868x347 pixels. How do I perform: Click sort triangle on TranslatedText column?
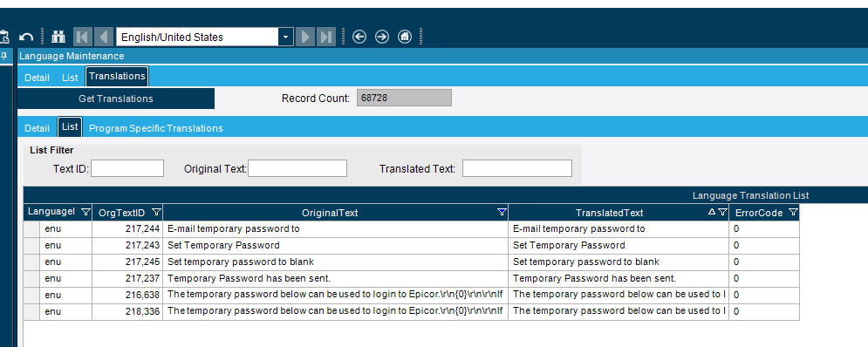point(712,211)
